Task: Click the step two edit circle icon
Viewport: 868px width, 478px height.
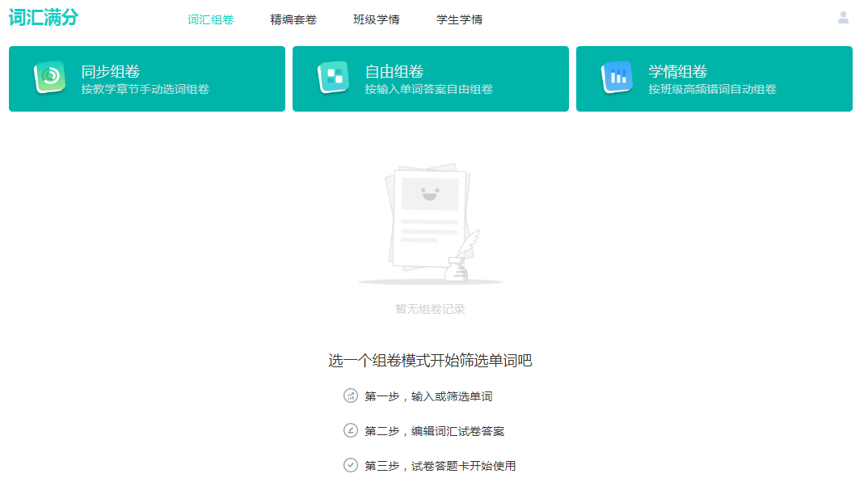Action: coord(351,430)
